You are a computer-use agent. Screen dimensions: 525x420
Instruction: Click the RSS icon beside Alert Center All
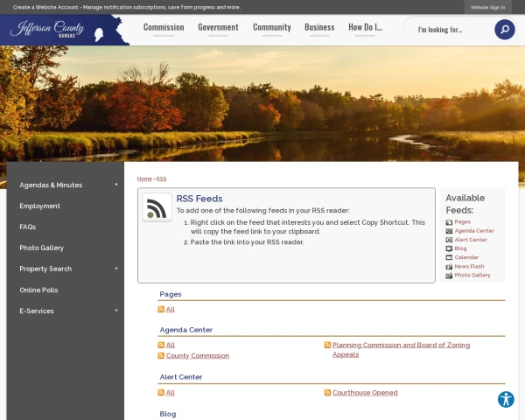tap(161, 393)
